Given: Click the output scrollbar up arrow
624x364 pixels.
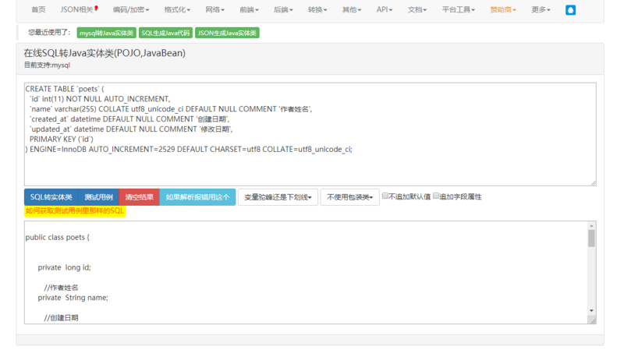Looking at the screenshot, I should [591, 225].
